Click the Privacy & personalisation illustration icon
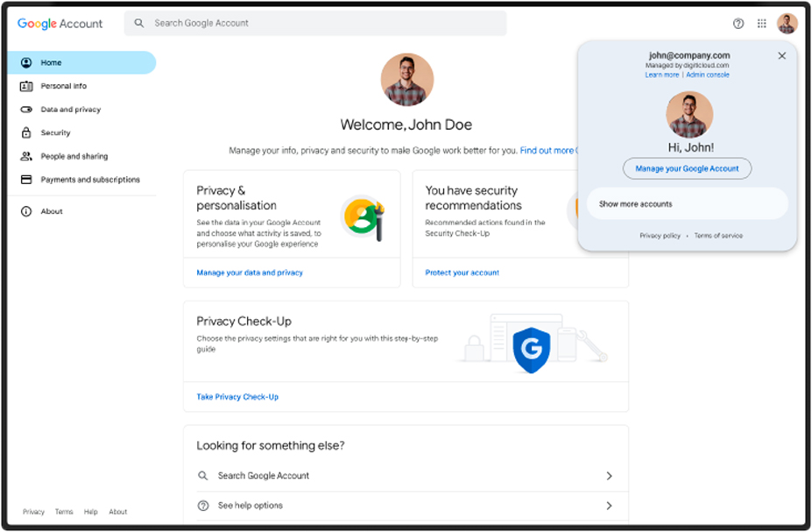The image size is (812, 532). 363,217
